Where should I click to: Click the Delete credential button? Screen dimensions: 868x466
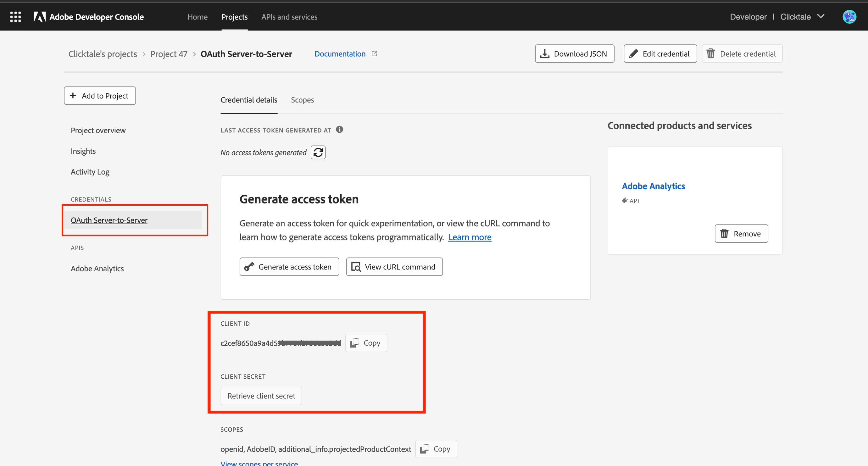coord(742,53)
